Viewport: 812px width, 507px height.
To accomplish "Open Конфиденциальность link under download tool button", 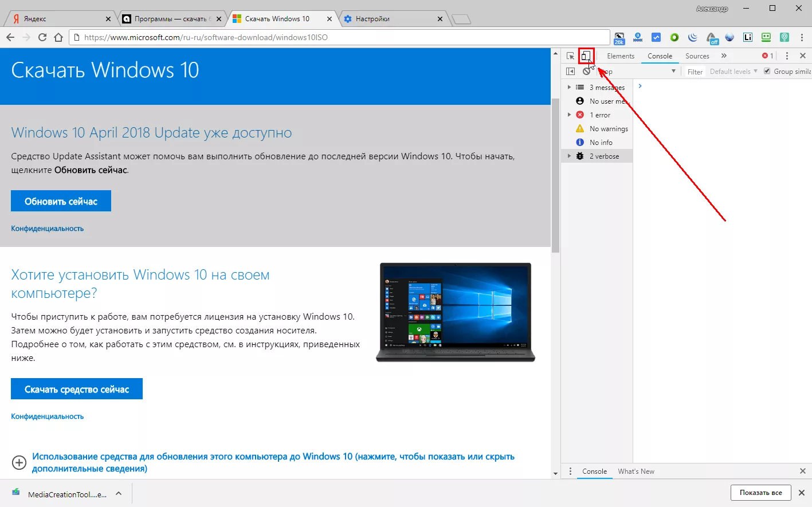I will 47,416.
